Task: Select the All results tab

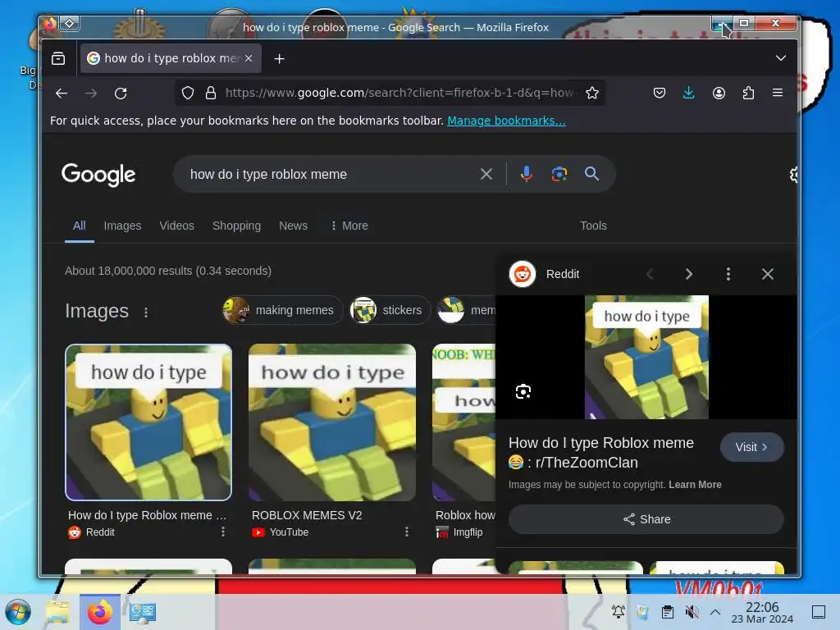Action: [80, 226]
